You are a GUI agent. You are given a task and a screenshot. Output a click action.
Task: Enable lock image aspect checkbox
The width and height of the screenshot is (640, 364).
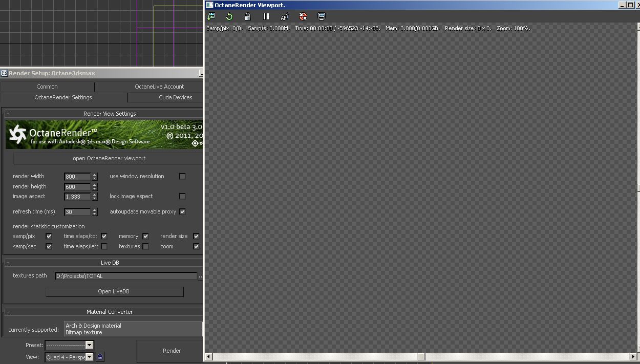tap(182, 196)
